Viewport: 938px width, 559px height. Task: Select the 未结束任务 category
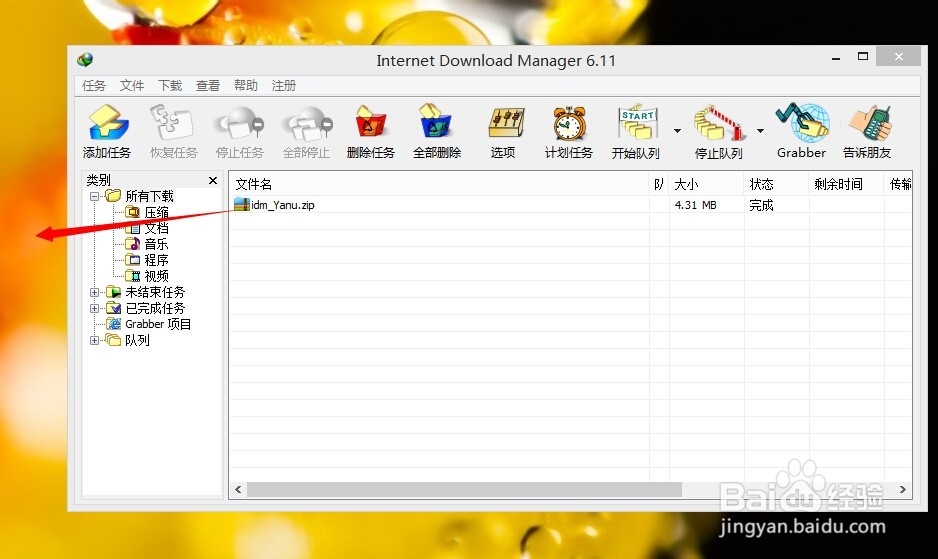(156, 292)
